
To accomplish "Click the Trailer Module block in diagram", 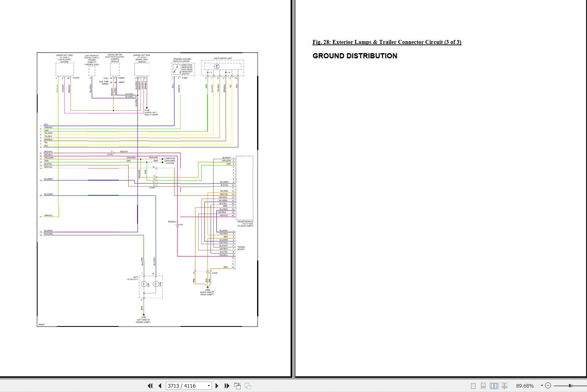I will 244,187.
